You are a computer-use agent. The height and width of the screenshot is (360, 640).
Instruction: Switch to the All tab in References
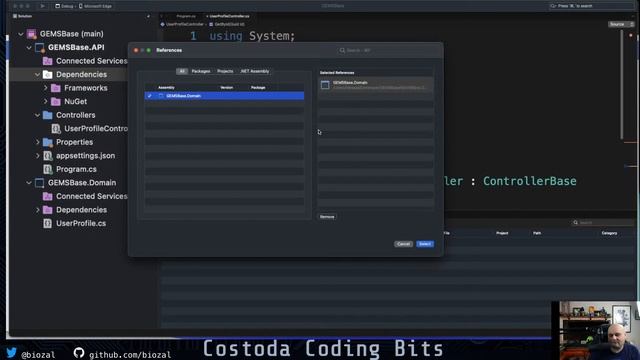click(x=182, y=71)
